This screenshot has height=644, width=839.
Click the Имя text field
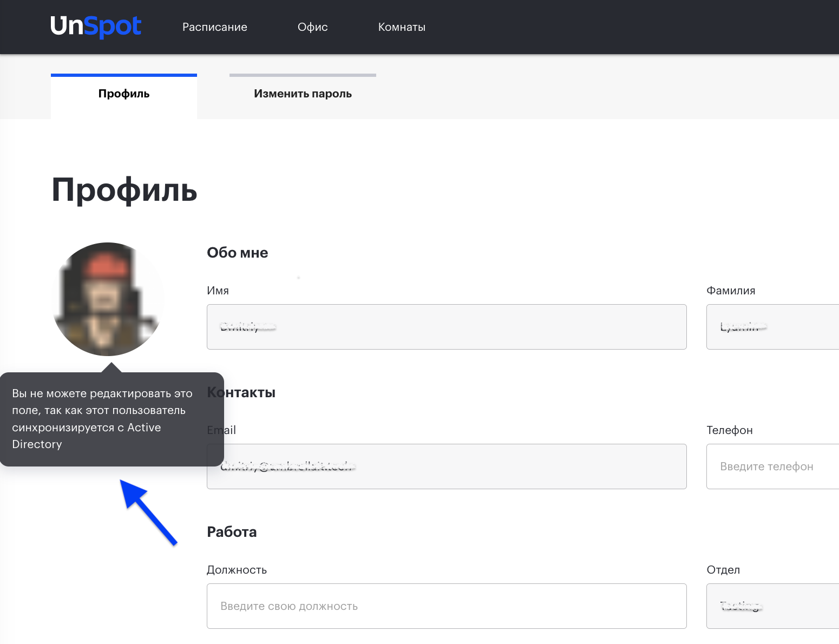tap(447, 327)
